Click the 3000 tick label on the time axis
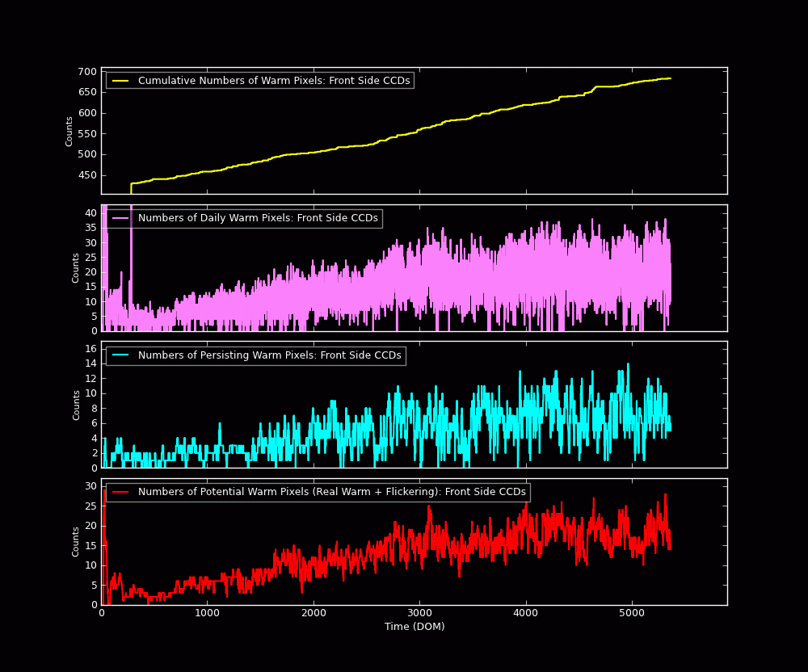808x672 pixels. point(419,613)
